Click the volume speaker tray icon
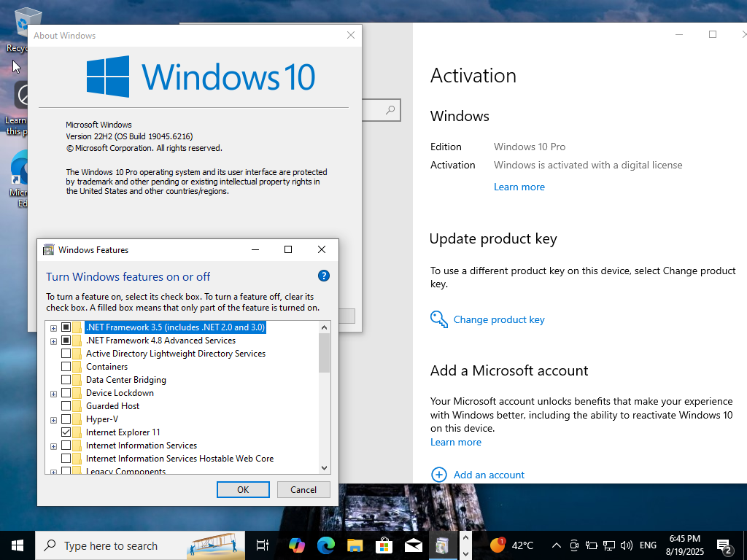 627,545
